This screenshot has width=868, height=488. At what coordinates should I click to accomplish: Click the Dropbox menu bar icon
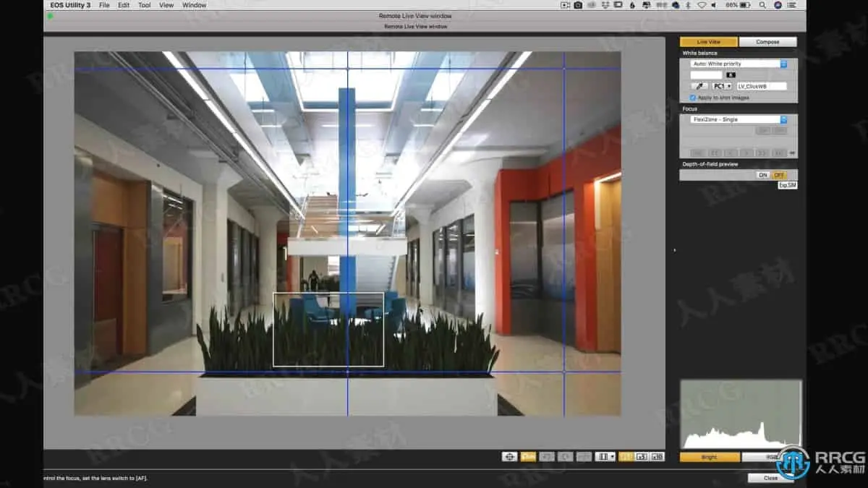605,5
